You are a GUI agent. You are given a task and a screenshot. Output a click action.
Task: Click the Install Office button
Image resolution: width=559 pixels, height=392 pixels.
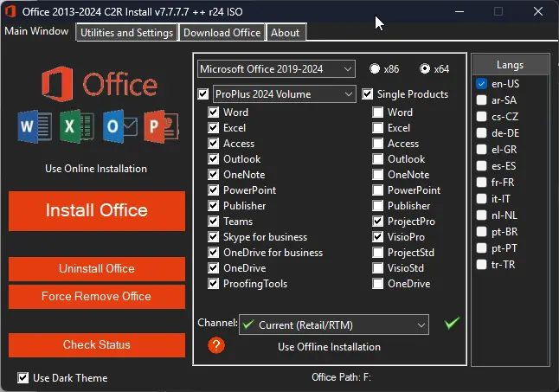[x=97, y=210]
